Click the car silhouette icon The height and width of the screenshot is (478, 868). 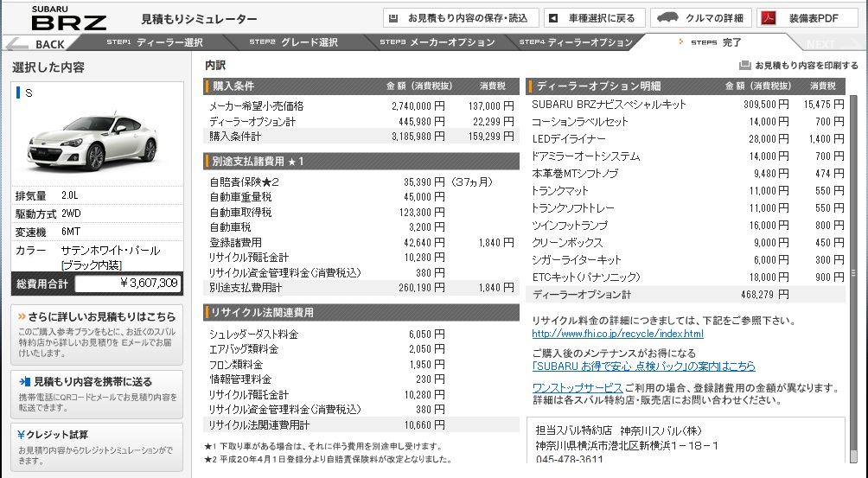(x=667, y=17)
